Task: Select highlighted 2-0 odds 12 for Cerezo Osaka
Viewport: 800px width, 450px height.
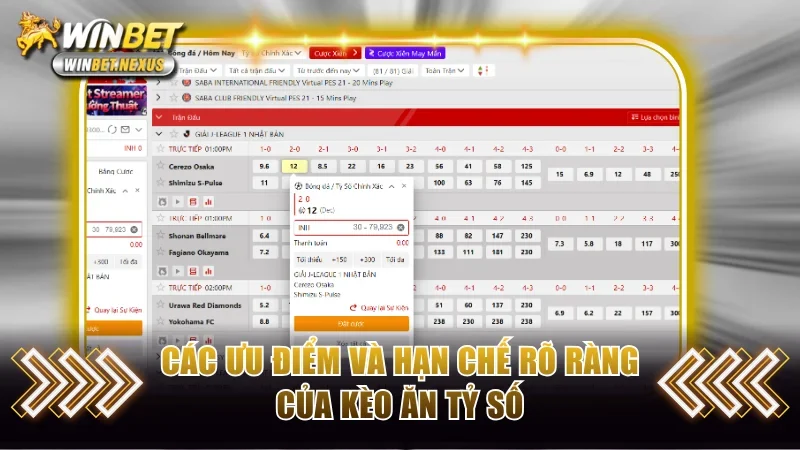Action: pos(294,166)
